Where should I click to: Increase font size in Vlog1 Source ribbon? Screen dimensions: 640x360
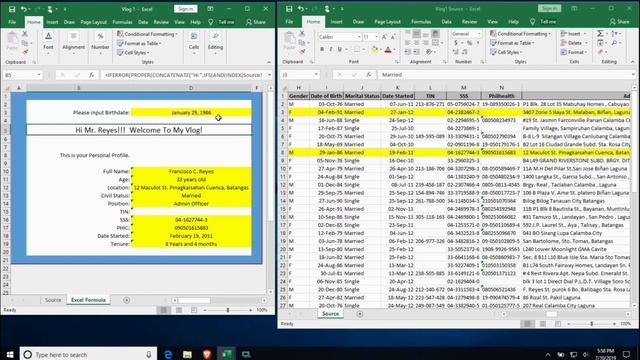click(x=384, y=37)
